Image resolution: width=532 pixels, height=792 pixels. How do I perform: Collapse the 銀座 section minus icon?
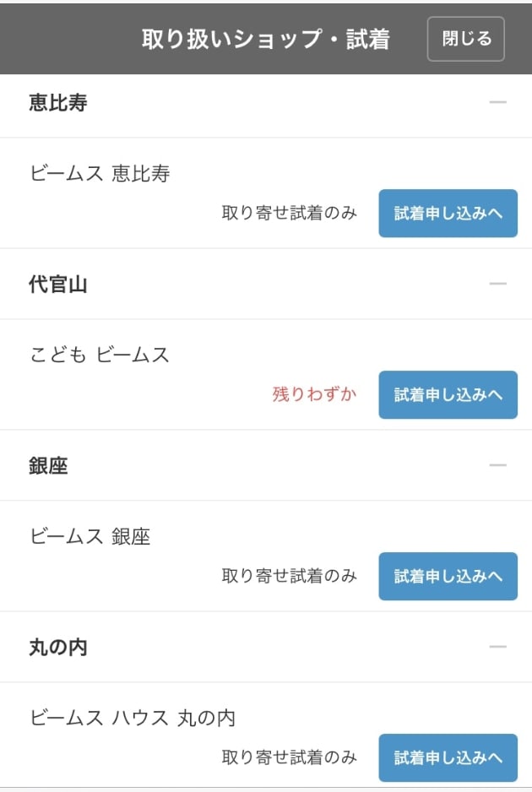[x=497, y=465]
